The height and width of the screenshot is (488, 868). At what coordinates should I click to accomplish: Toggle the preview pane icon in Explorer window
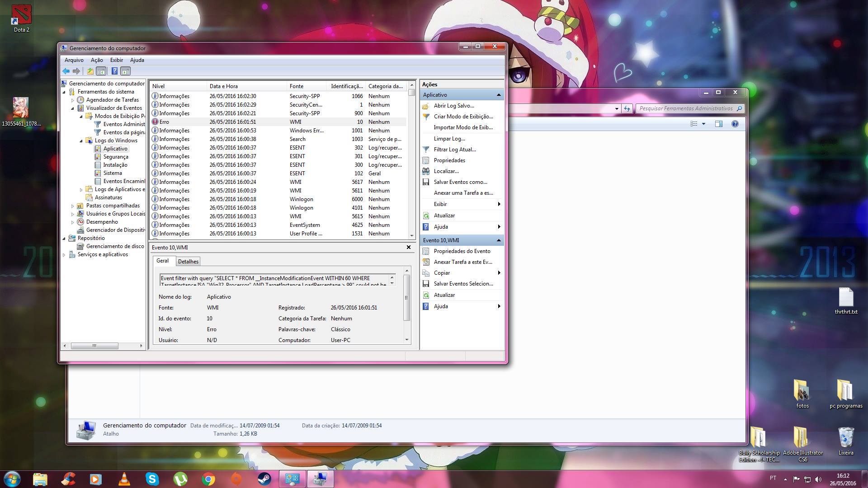point(719,124)
